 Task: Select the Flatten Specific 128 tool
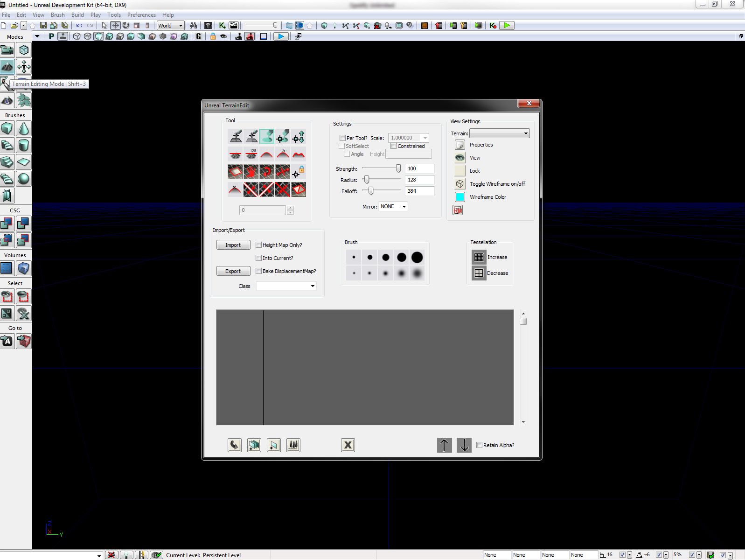click(251, 154)
